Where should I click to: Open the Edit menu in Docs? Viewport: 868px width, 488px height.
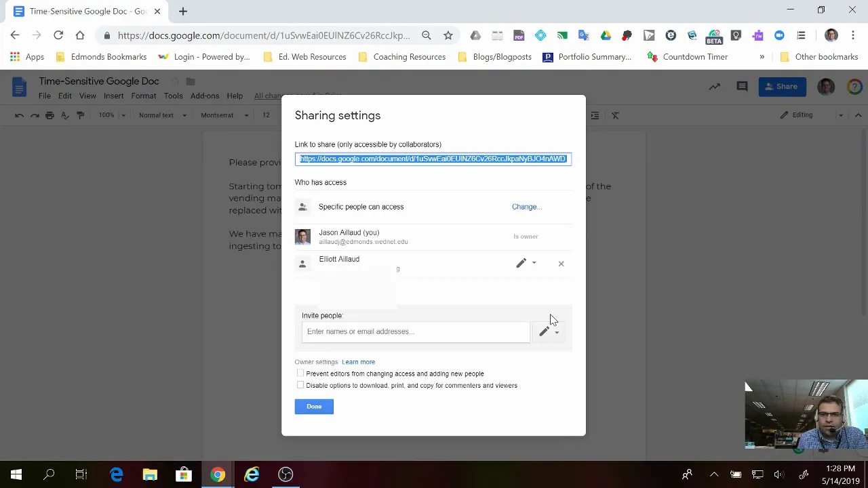click(x=65, y=96)
